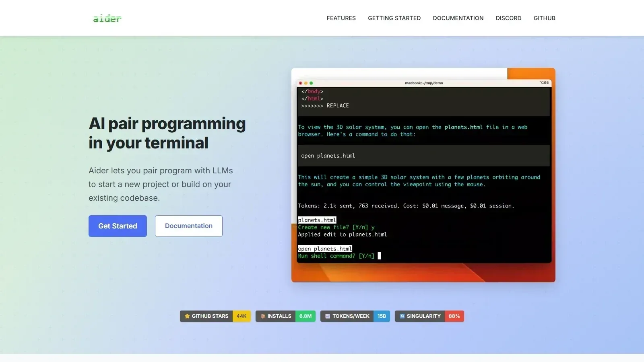Click the yellow minimize dot in terminal
Image resolution: width=644 pixels, height=362 pixels.
pyautogui.click(x=306, y=83)
